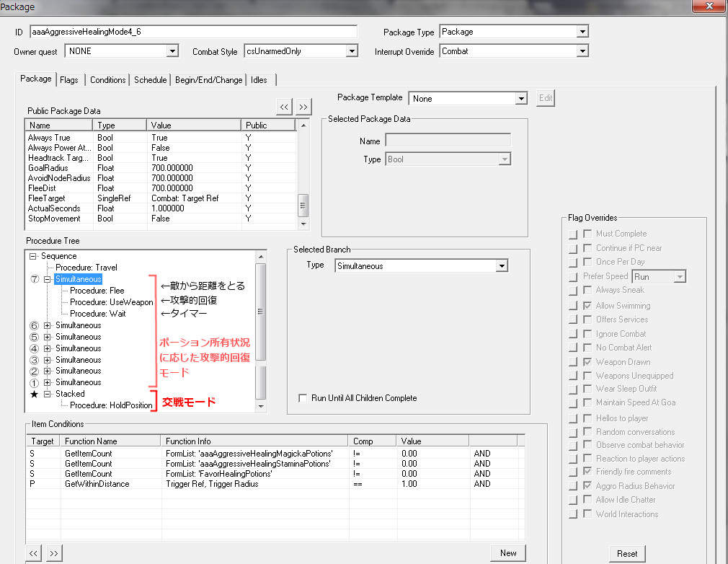The image size is (728, 564).
Task: Open the Package Template dropdown
Action: pyautogui.click(x=521, y=99)
